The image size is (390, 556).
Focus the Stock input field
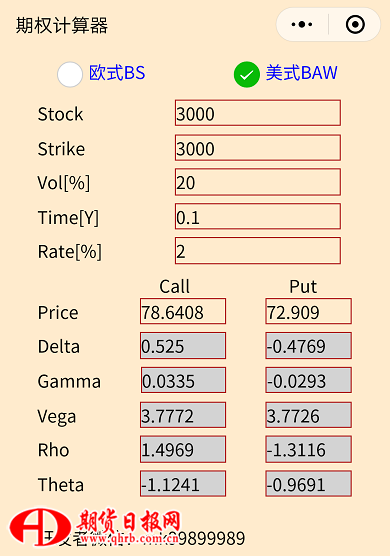tap(258, 113)
